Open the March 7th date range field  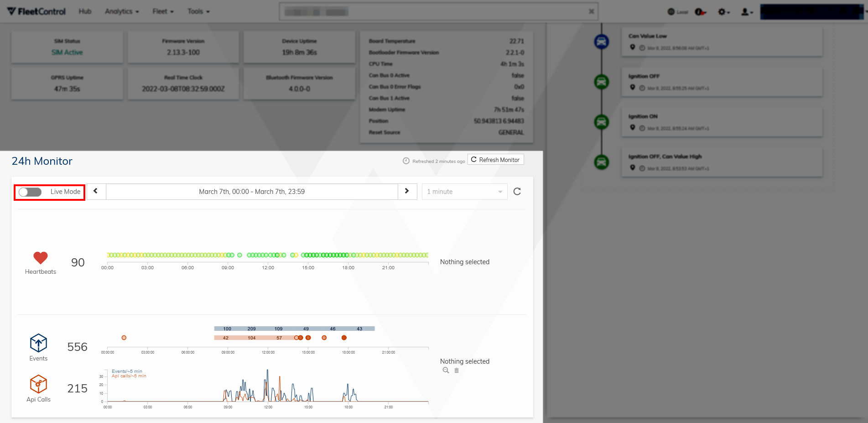click(x=252, y=192)
